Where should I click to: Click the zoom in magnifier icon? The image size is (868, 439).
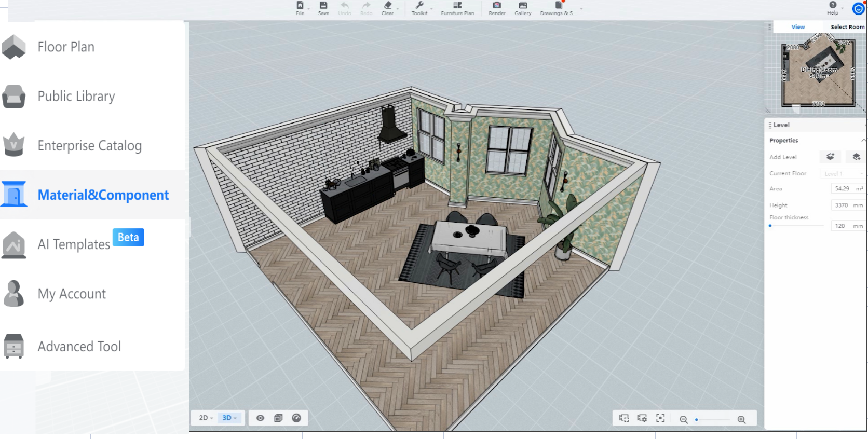741,419
